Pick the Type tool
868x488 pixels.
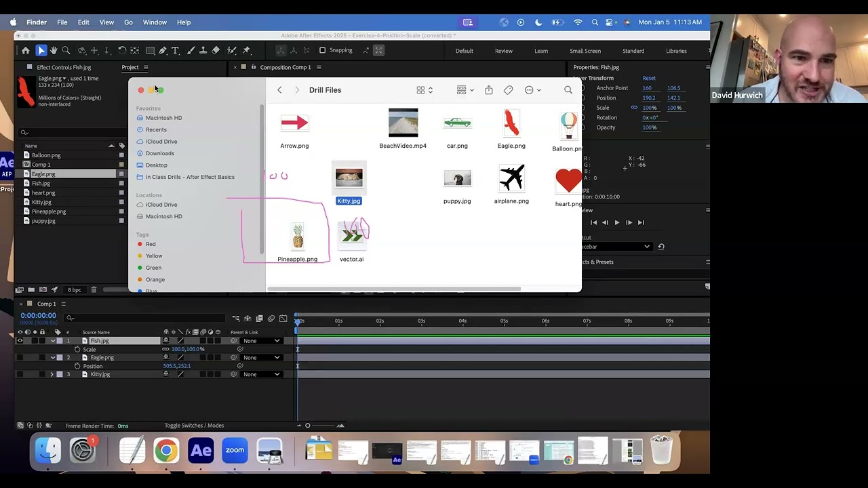click(x=175, y=50)
